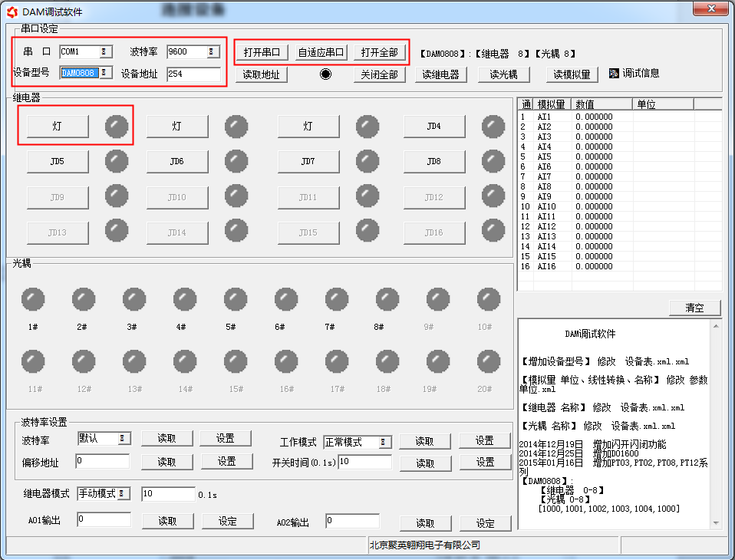Select the radio button beside 读取地址

point(326,74)
